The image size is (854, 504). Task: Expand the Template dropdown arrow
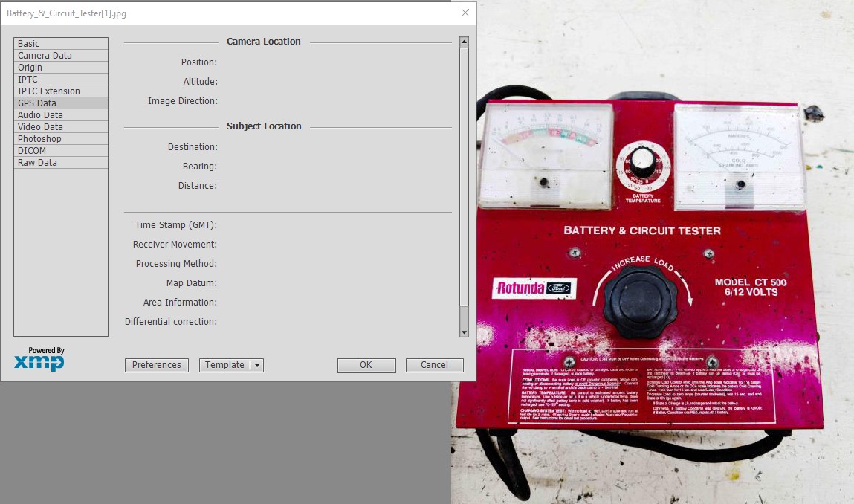pos(256,365)
